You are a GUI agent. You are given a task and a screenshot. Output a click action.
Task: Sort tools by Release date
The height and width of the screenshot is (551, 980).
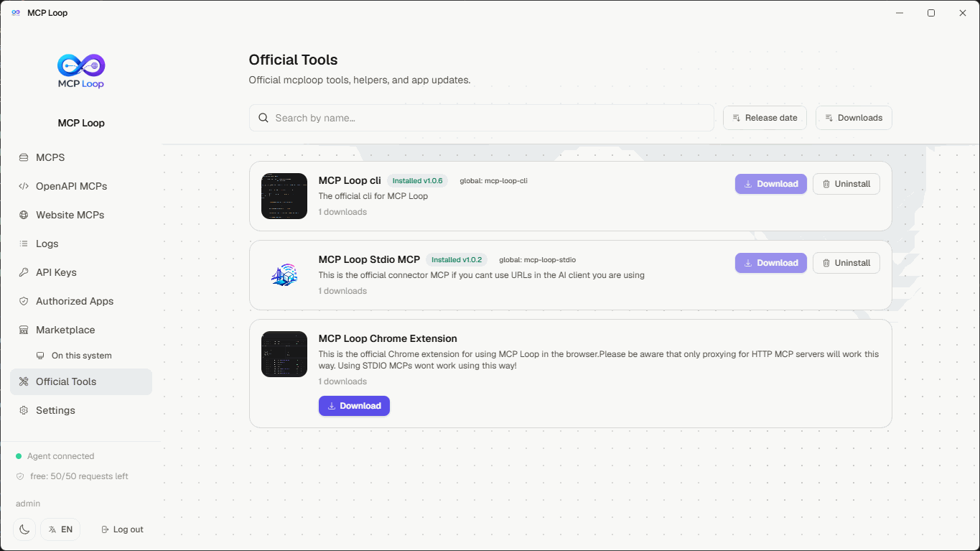point(765,118)
